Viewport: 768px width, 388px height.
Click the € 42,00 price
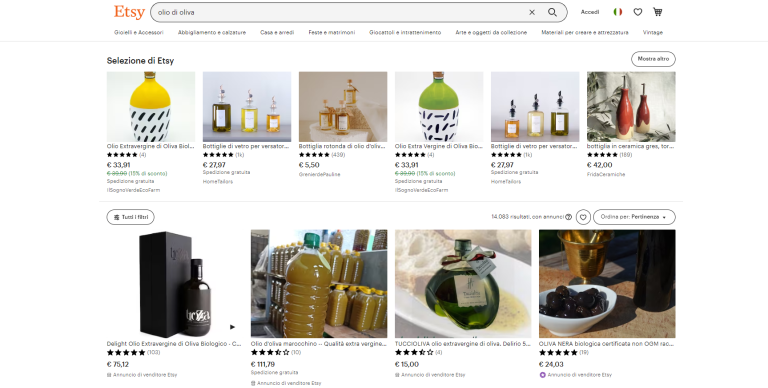tap(600, 165)
